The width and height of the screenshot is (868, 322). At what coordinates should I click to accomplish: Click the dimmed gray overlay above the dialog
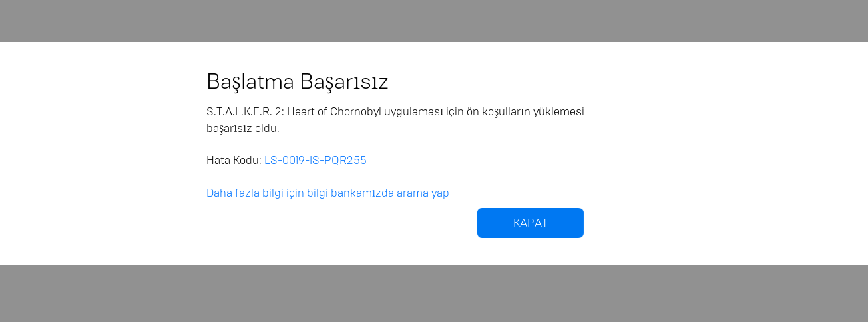(x=434, y=21)
